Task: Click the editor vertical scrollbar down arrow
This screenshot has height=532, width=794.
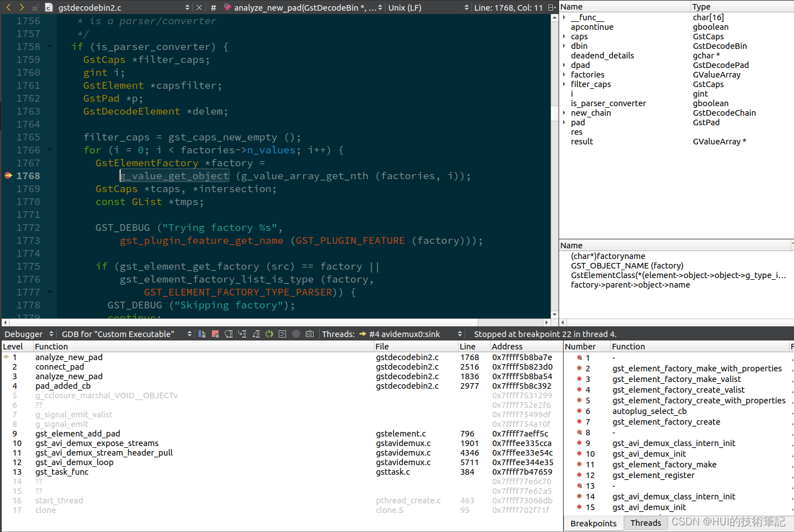Action: pos(555,315)
